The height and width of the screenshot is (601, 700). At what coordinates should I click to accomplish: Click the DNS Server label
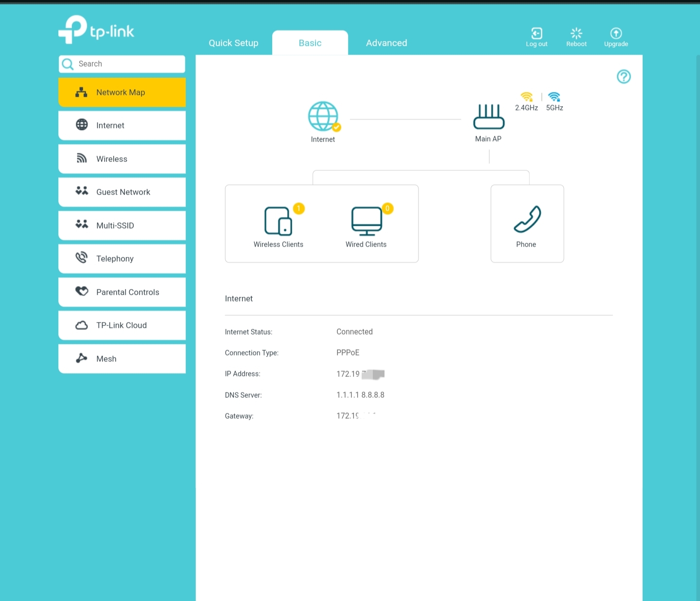(243, 395)
